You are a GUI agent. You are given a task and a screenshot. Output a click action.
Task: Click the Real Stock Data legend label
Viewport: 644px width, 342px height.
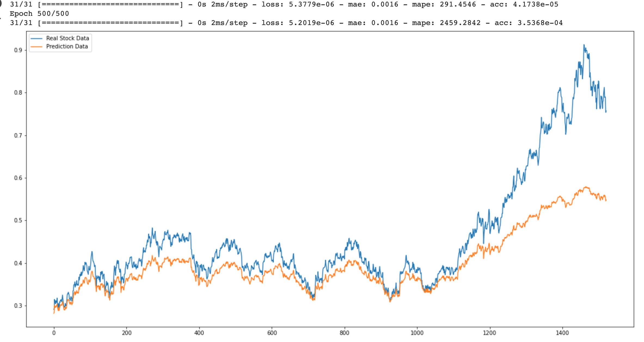(68, 38)
